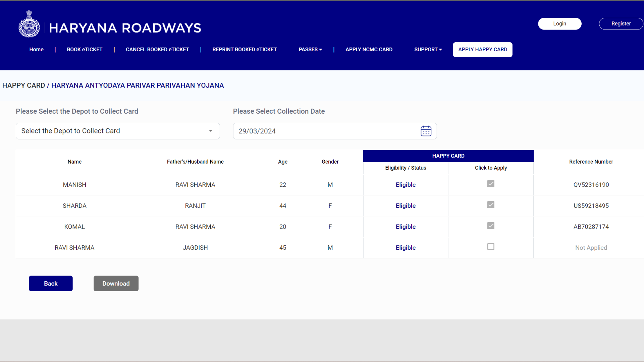Click the name cell MANISH

(x=74, y=185)
